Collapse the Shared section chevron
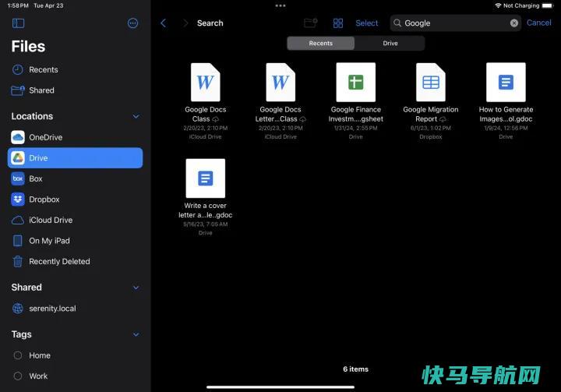The width and height of the screenshot is (561, 392). (x=136, y=288)
